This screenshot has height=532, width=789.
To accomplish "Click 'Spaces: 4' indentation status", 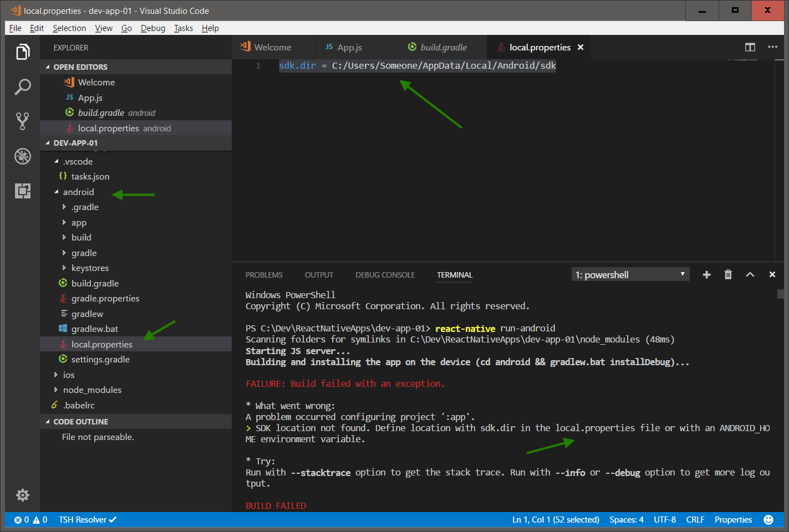I will pyautogui.click(x=627, y=520).
